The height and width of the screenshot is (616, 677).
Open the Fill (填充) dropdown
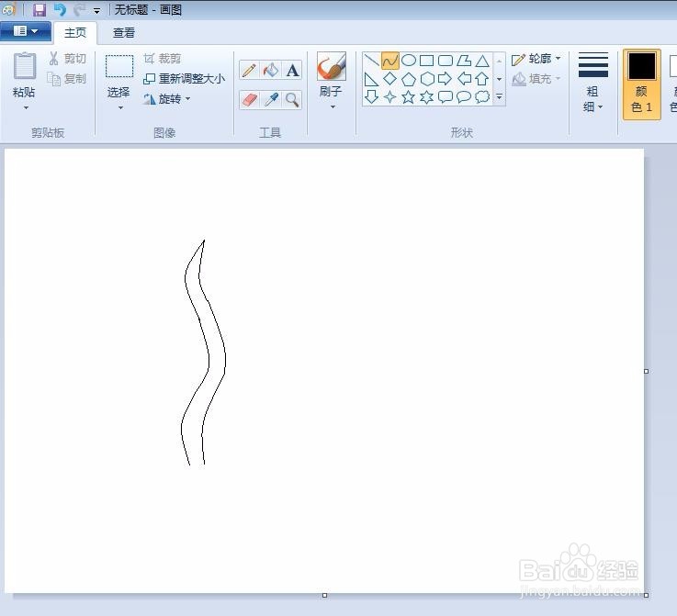tap(536, 79)
